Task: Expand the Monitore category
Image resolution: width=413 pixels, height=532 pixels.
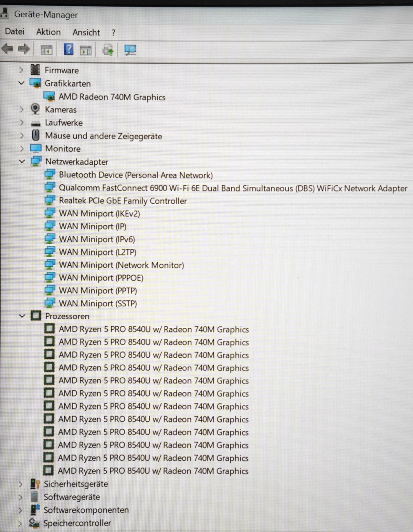Action: [x=22, y=149]
